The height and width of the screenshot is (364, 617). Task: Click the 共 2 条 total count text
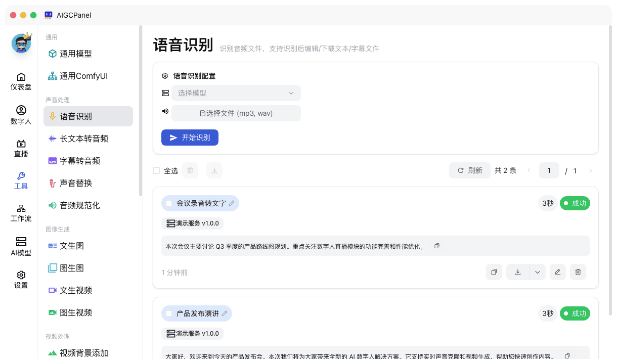point(506,170)
